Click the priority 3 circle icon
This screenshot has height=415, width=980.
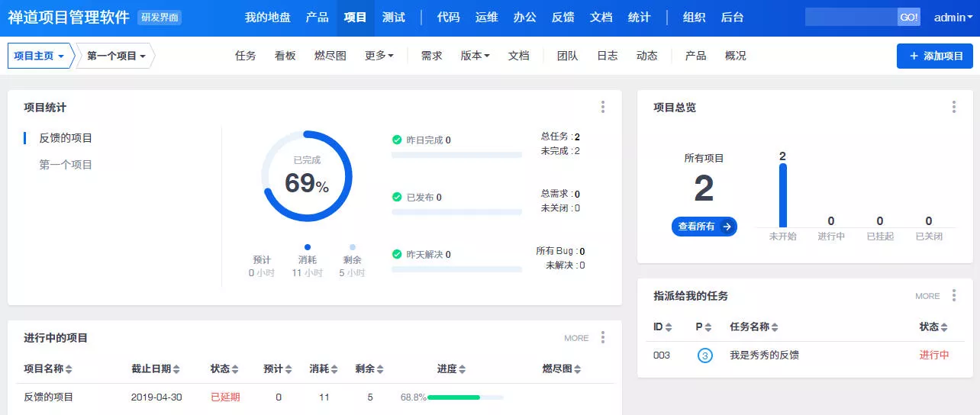(705, 355)
